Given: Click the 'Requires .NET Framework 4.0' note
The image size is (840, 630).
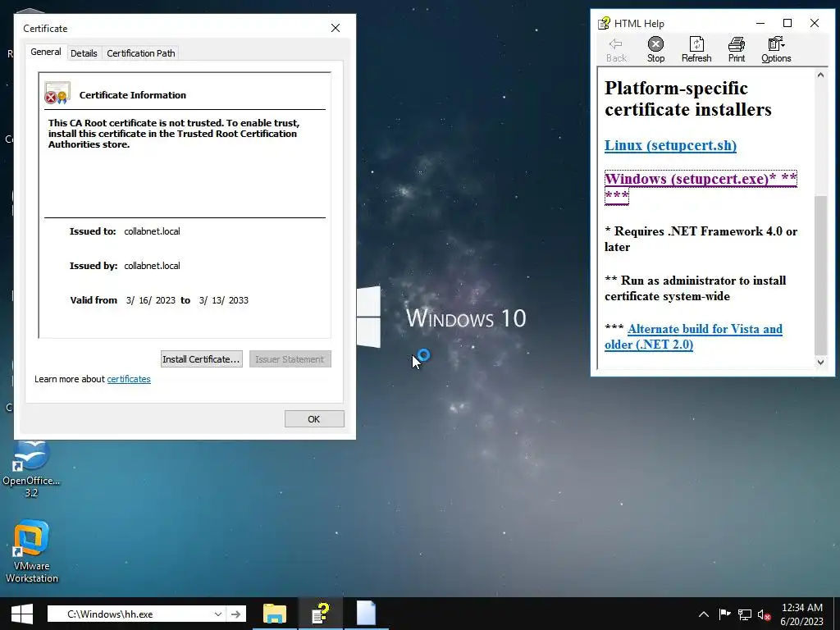Looking at the screenshot, I should point(701,239).
